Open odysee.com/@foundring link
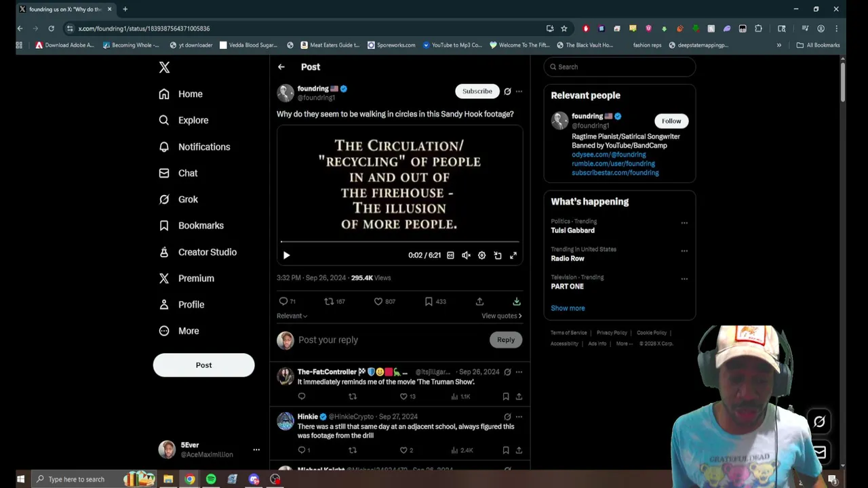 609,155
